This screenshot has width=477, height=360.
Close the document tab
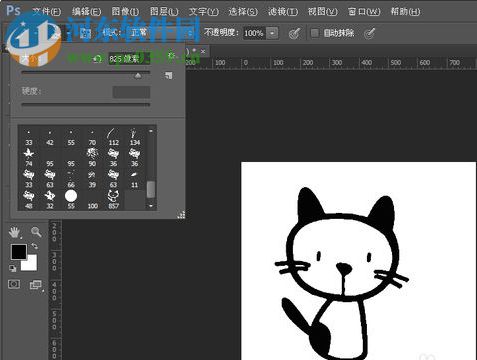pos(203,51)
